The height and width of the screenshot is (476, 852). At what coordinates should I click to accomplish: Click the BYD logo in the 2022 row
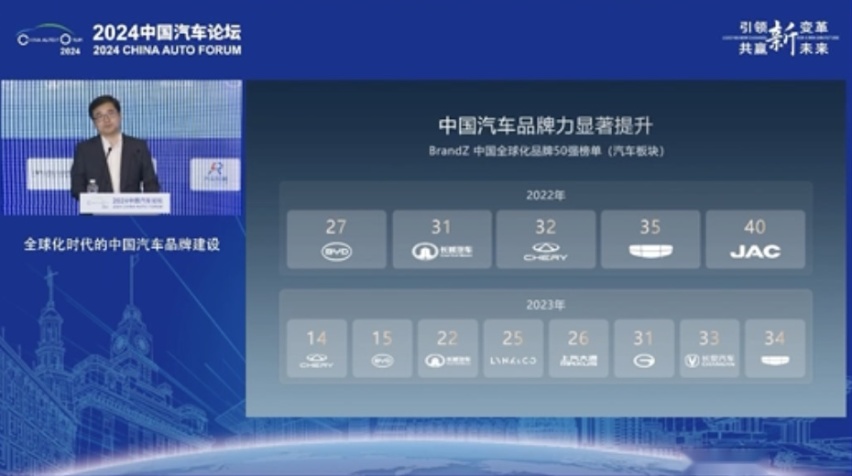[x=336, y=252]
